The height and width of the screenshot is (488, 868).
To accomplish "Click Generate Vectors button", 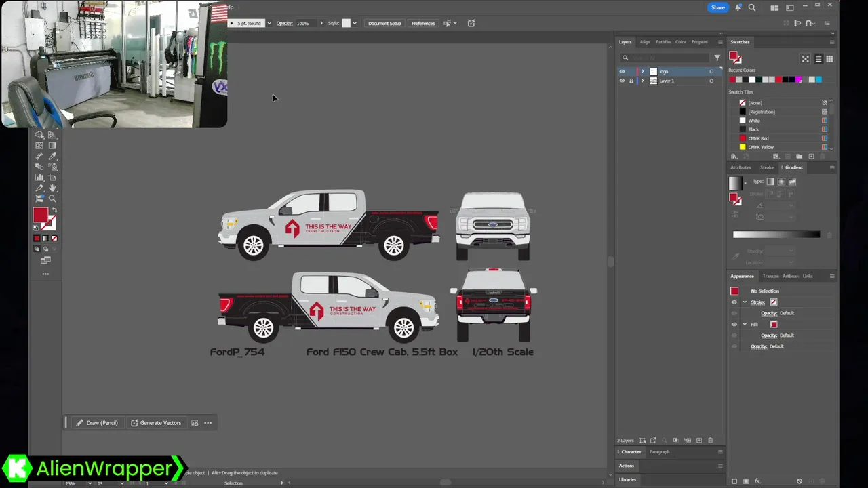I will pyautogui.click(x=156, y=423).
